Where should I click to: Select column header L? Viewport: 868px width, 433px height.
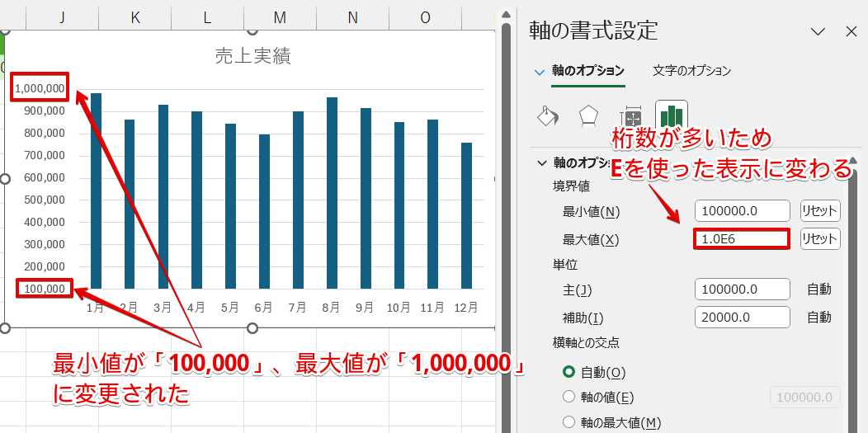coord(207,17)
